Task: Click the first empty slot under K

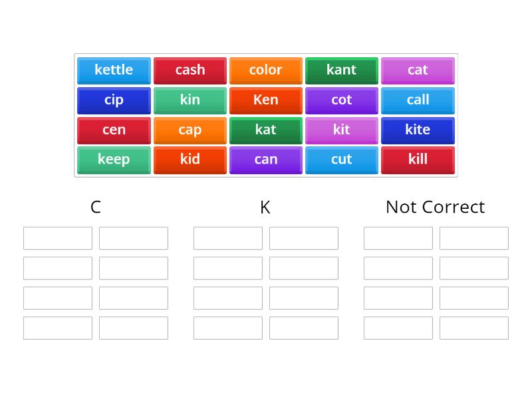Action: coord(228,238)
